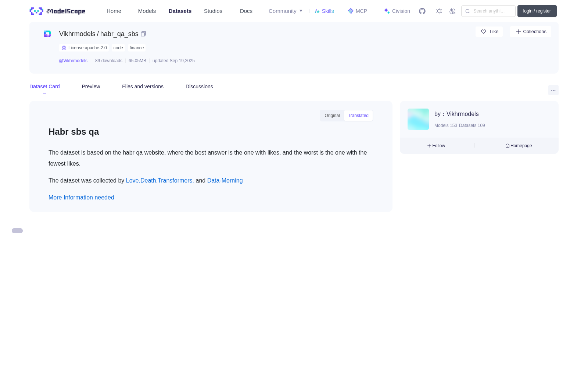Click the Vikhrmodels gradient profile thumbnail
Viewport: 588px width, 368px height.
tap(418, 119)
